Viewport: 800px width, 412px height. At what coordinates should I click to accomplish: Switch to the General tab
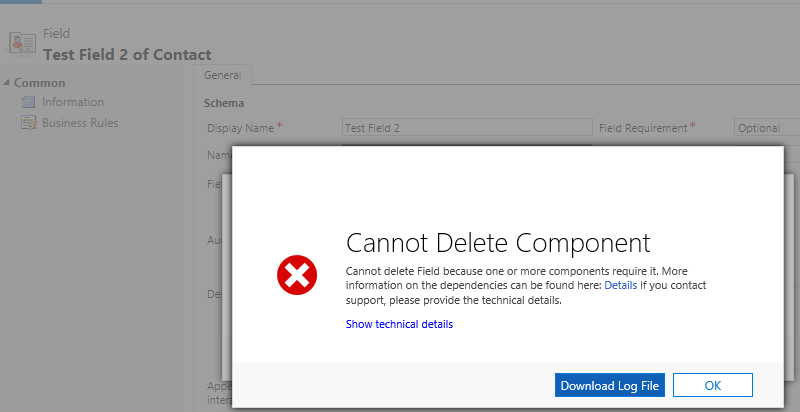(x=223, y=75)
